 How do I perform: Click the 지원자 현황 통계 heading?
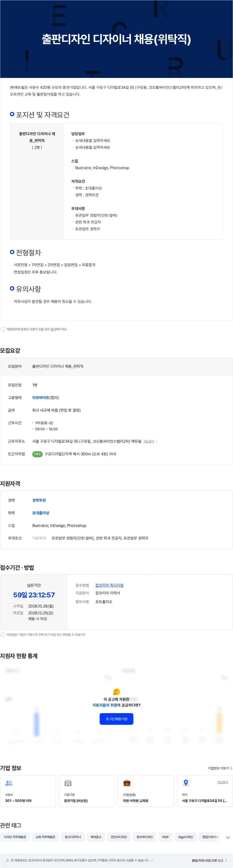coord(19,656)
